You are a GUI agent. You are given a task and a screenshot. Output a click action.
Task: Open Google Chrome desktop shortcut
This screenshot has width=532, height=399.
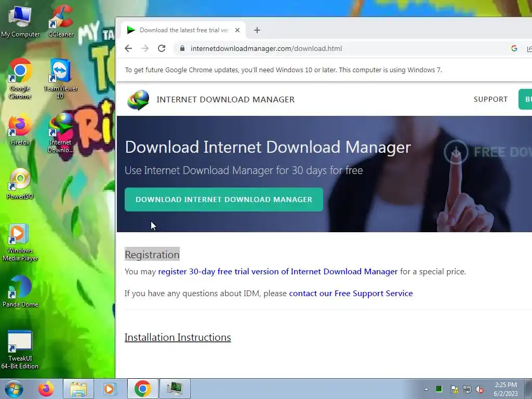pyautogui.click(x=20, y=79)
